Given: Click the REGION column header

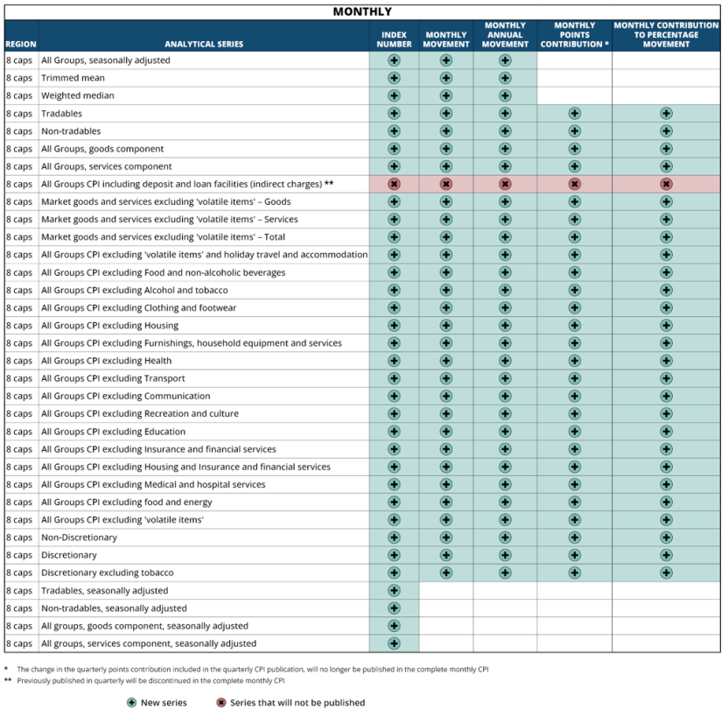Looking at the screenshot, I should tap(20, 44).
